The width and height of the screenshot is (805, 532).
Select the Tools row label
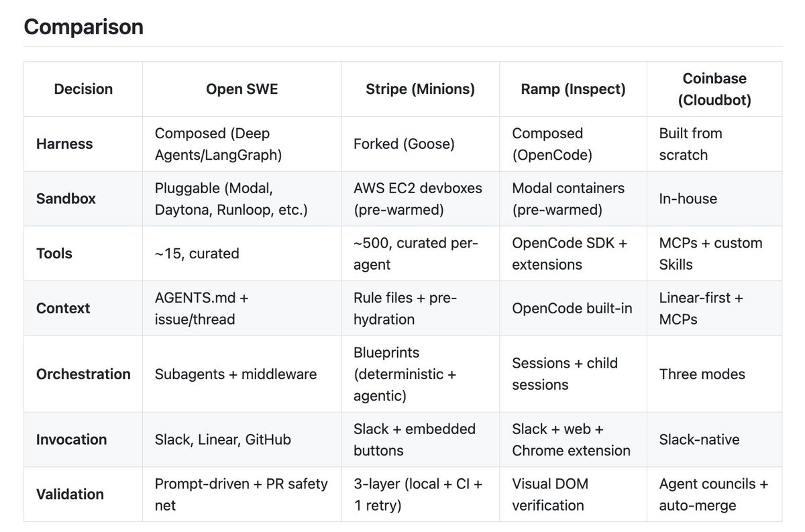click(54, 254)
